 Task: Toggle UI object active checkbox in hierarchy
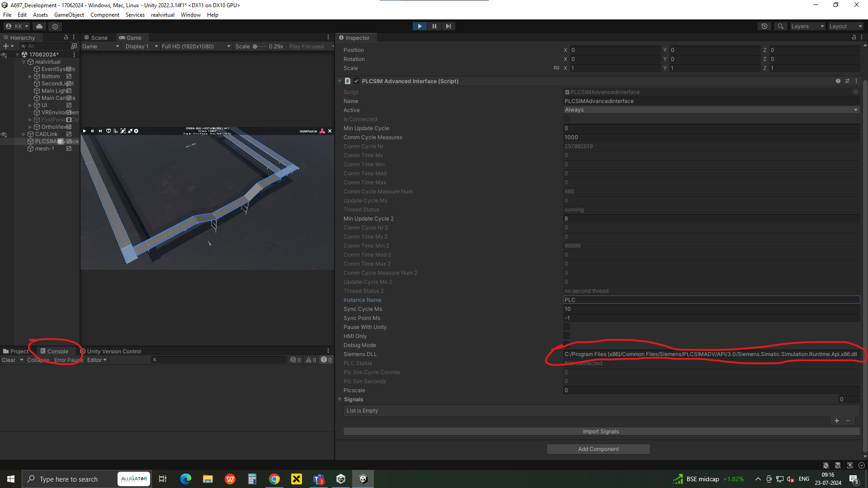pos(69,105)
